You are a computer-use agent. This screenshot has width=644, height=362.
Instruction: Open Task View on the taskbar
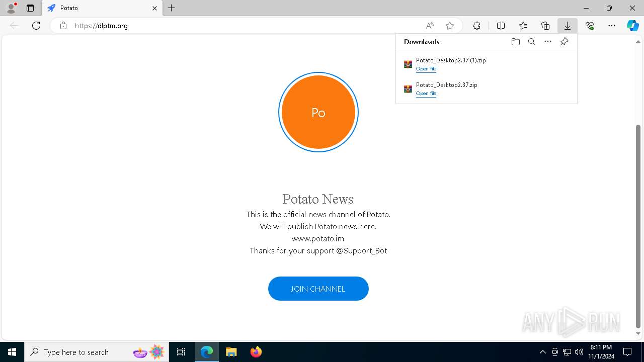(181, 352)
